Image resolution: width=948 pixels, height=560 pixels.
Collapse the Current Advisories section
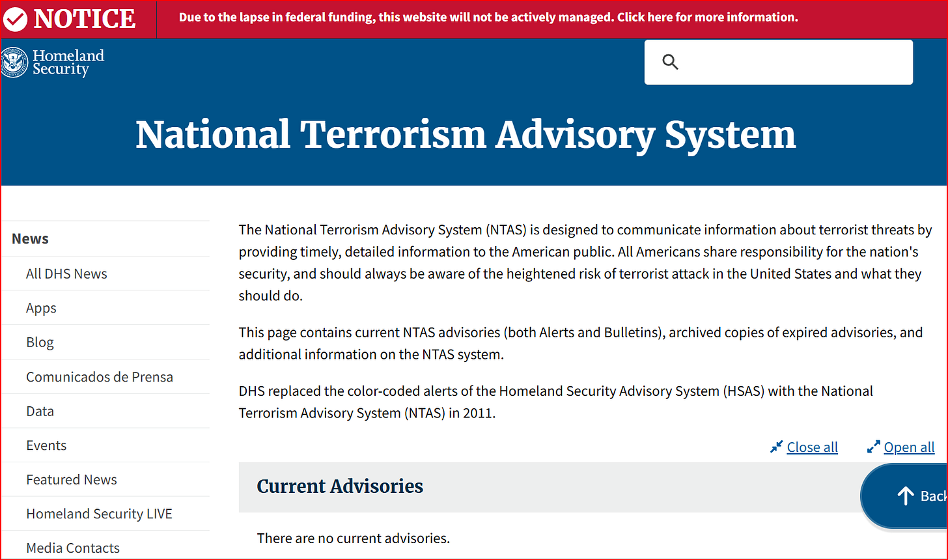coord(550,487)
